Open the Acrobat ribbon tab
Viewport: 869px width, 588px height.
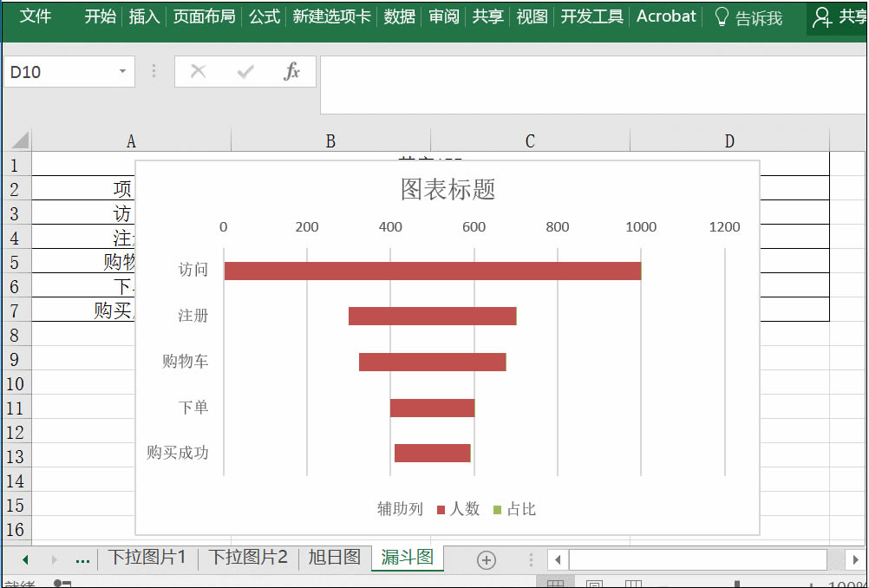pos(665,16)
